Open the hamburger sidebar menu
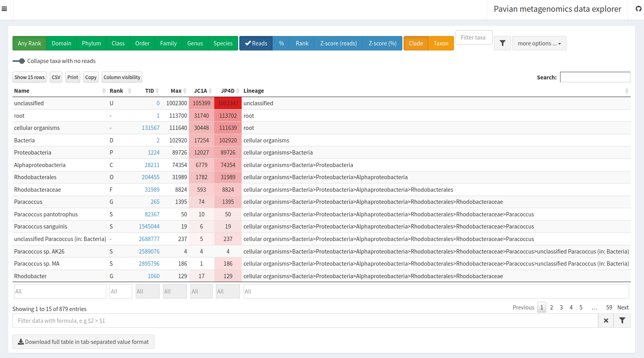Screen dimensions: 644x358 pyautogui.click(x=4, y=9)
